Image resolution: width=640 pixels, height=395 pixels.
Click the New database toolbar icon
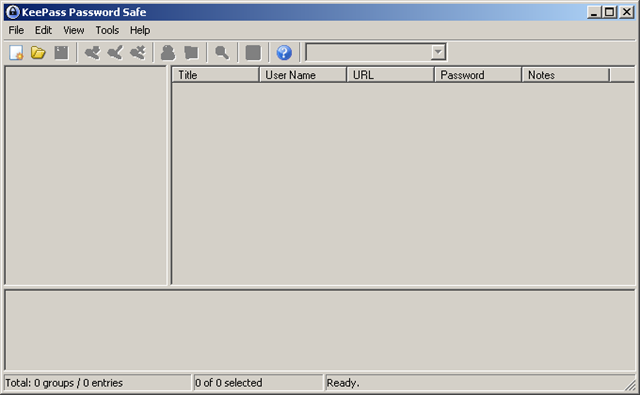(x=16, y=53)
